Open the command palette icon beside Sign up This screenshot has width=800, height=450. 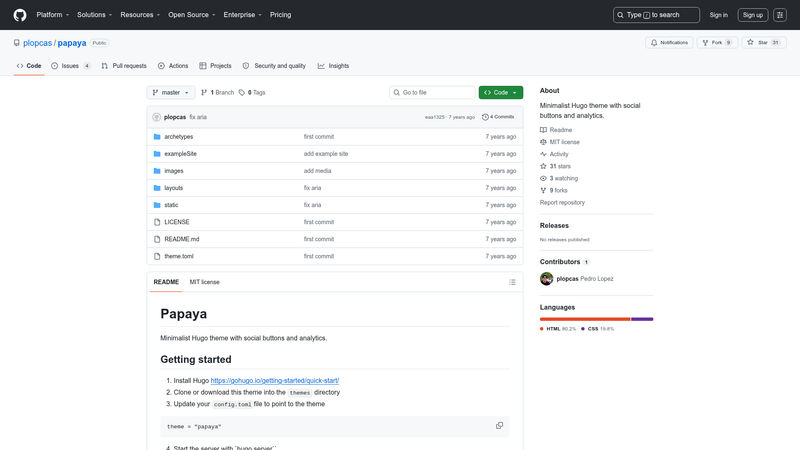[780, 15]
